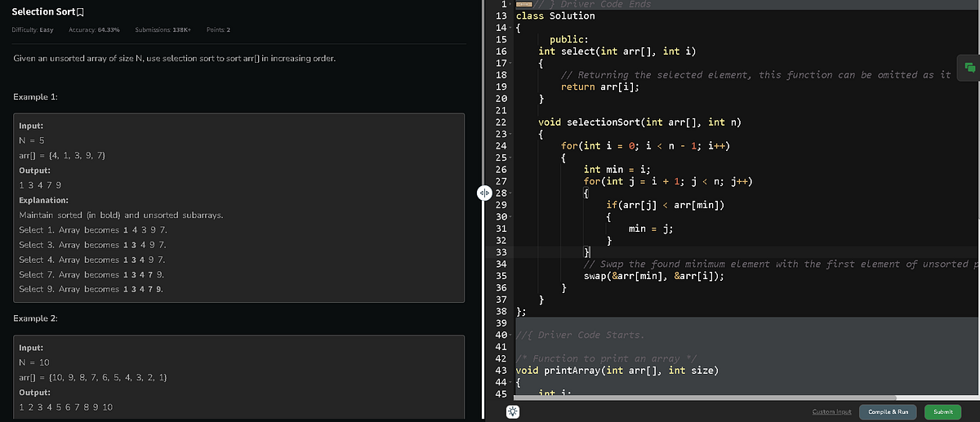This screenshot has width=980, height=422.
Task: Click the Accuracy: 64.33% label
Action: (x=95, y=29)
